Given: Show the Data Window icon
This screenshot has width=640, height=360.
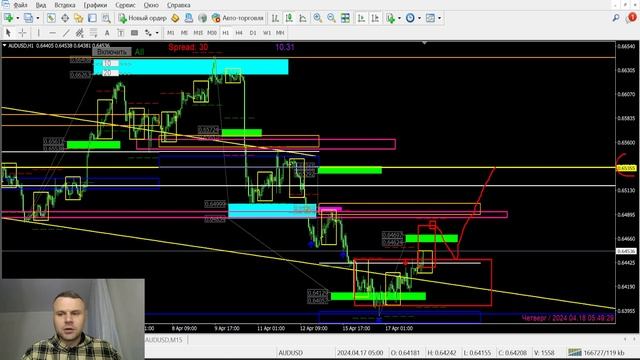Looking at the screenshot, I should (x=65, y=18).
